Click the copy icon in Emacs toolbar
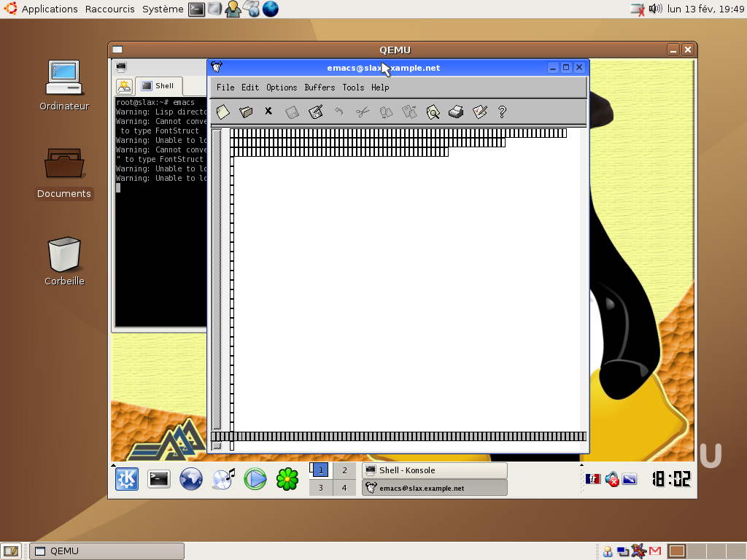This screenshot has height=560, width=747. coord(386,112)
